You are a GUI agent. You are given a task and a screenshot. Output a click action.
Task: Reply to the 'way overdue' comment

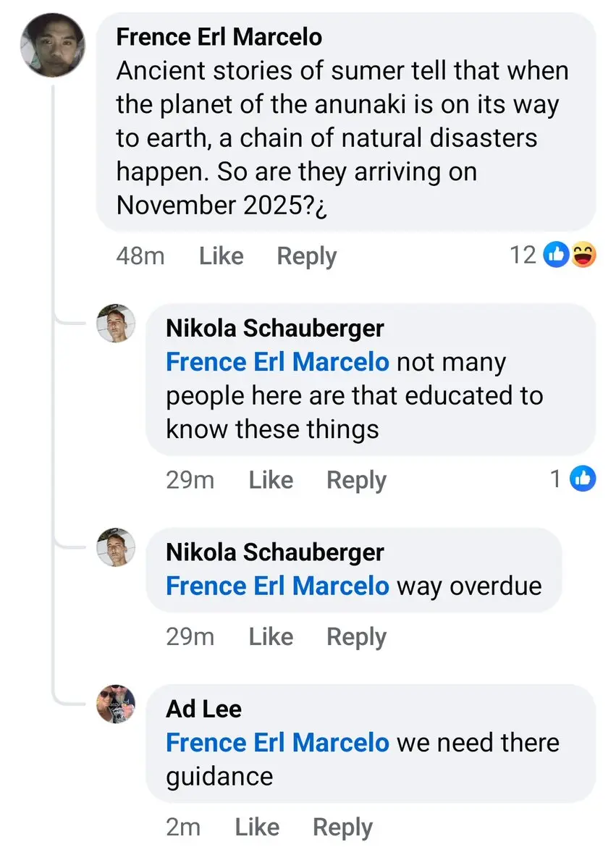pyautogui.click(x=356, y=637)
